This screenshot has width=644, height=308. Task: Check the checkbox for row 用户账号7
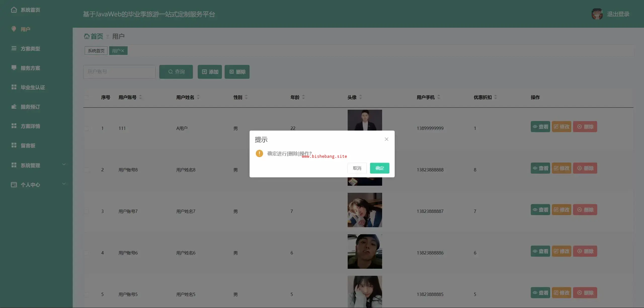tap(86, 211)
